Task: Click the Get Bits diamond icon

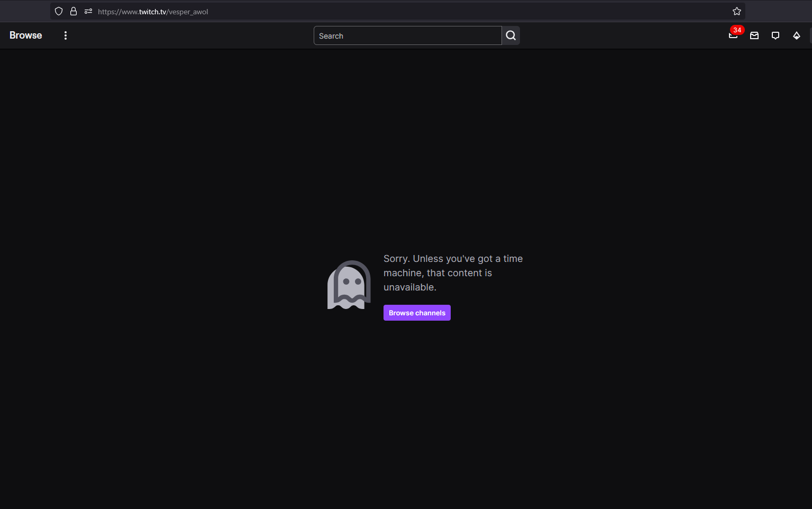Action: tap(797, 35)
